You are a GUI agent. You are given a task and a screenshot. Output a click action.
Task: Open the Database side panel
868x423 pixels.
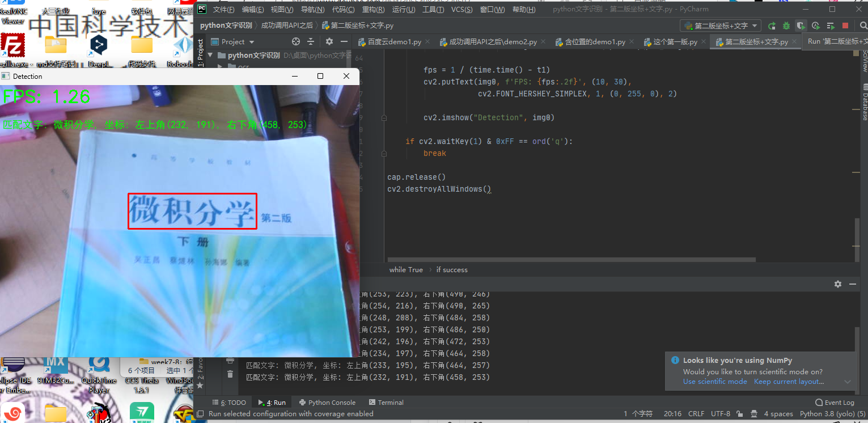864,103
